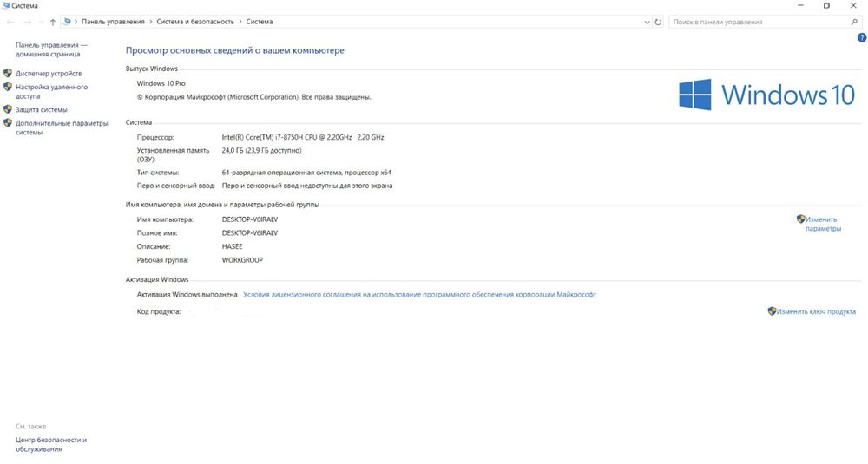Click the forward navigation arrow

pos(27,23)
